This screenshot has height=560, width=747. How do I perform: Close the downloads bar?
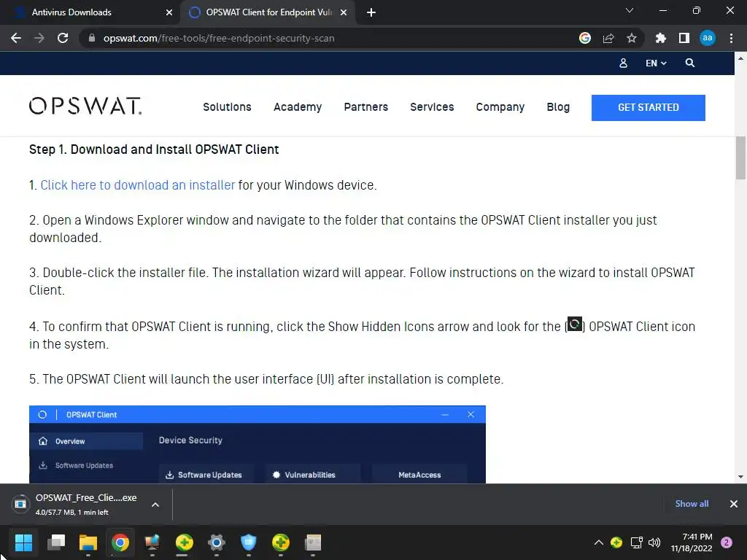point(734,504)
